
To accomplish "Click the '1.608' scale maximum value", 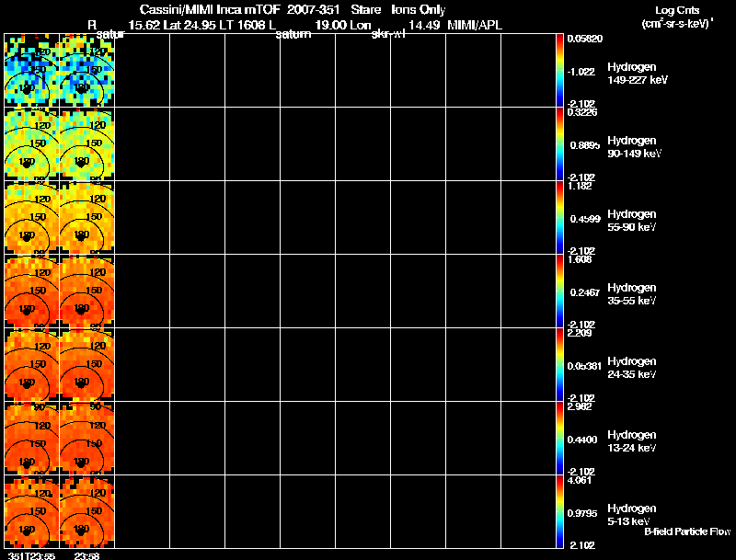I will tap(580, 259).
